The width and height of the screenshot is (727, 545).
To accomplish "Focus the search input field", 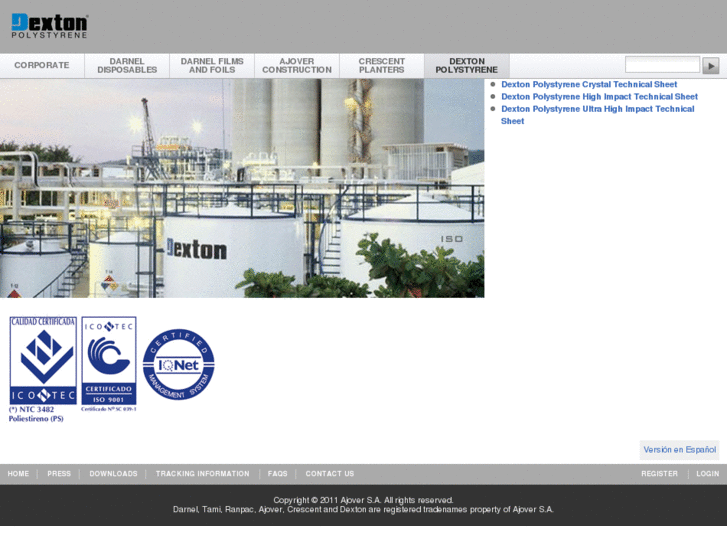I will click(x=662, y=64).
